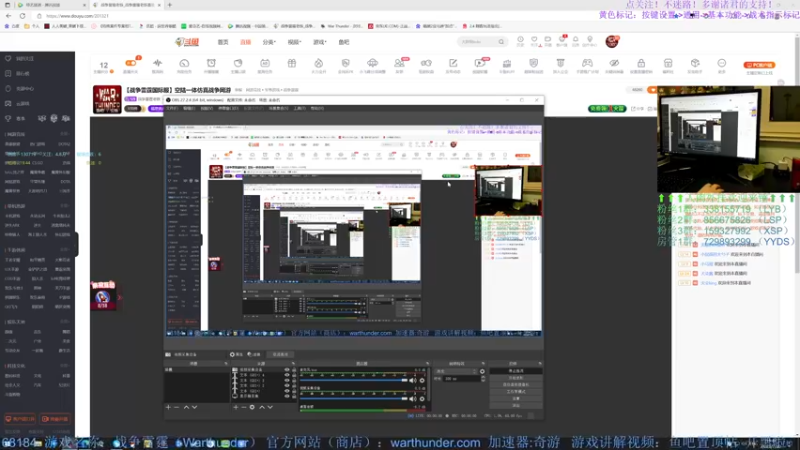Click the pencil edit icon in Douyu toolbar

click(x=453, y=63)
